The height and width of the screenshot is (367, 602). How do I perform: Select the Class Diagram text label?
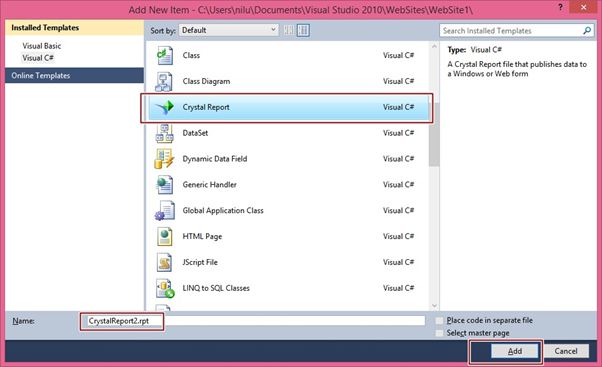click(206, 81)
